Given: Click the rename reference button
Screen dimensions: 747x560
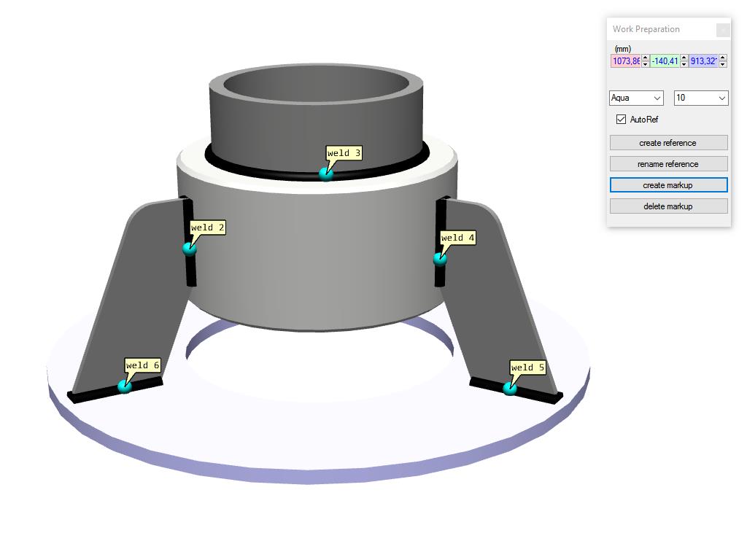Looking at the screenshot, I should point(668,164).
